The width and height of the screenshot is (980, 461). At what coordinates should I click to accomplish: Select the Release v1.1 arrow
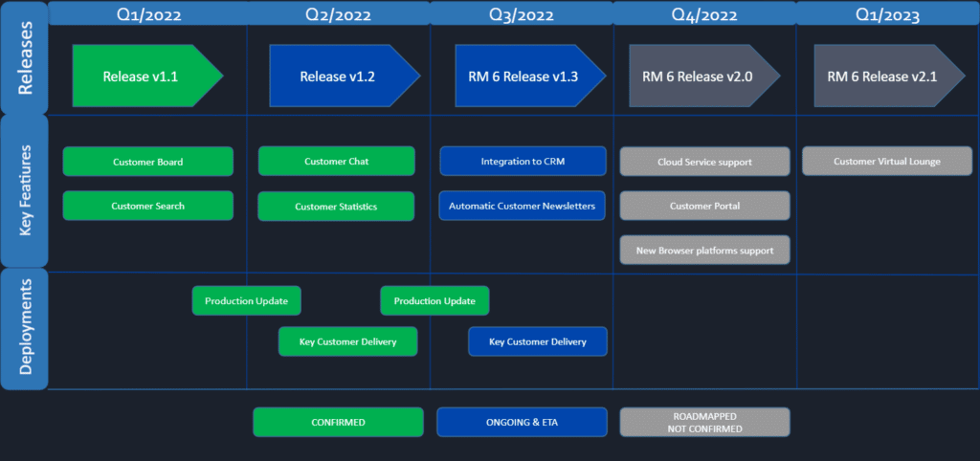tap(147, 76)
